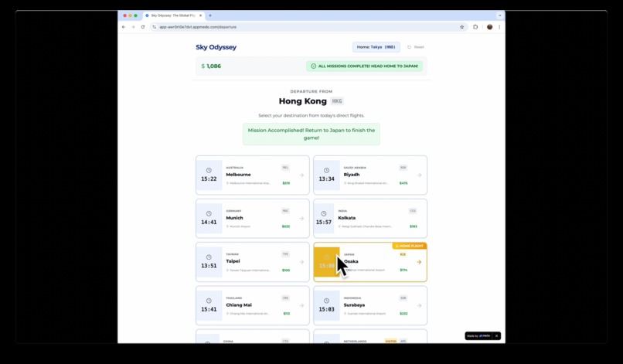Click the Kolkata $183 price
This screenshot has height=364, width=623.
pyautogui.click(x=414, y=226)
